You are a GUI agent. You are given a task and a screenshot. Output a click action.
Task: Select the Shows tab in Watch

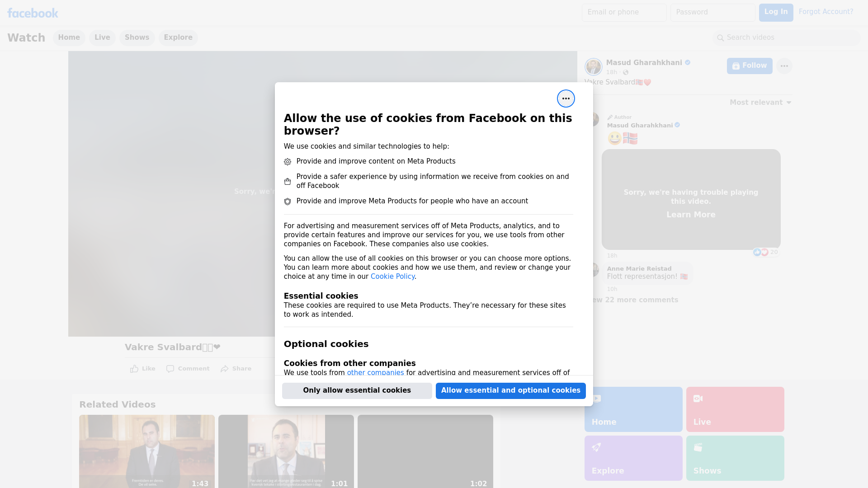137,38
